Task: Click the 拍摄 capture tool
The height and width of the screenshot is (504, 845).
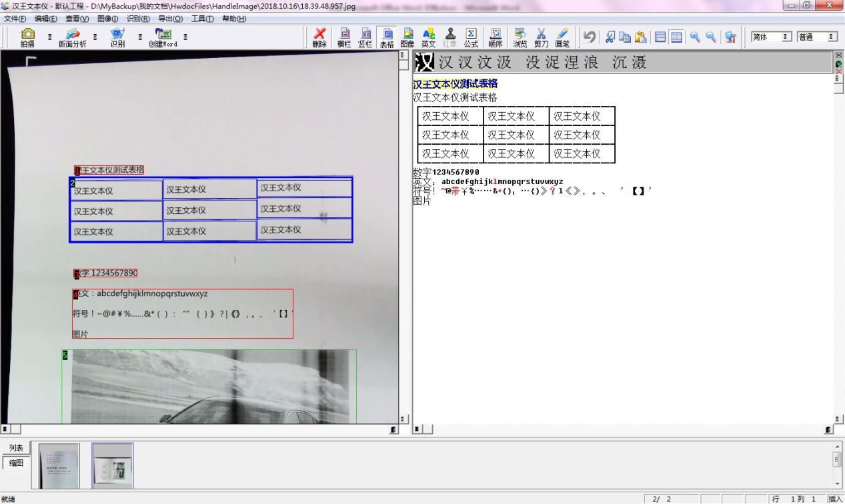Action: (27, 37)
